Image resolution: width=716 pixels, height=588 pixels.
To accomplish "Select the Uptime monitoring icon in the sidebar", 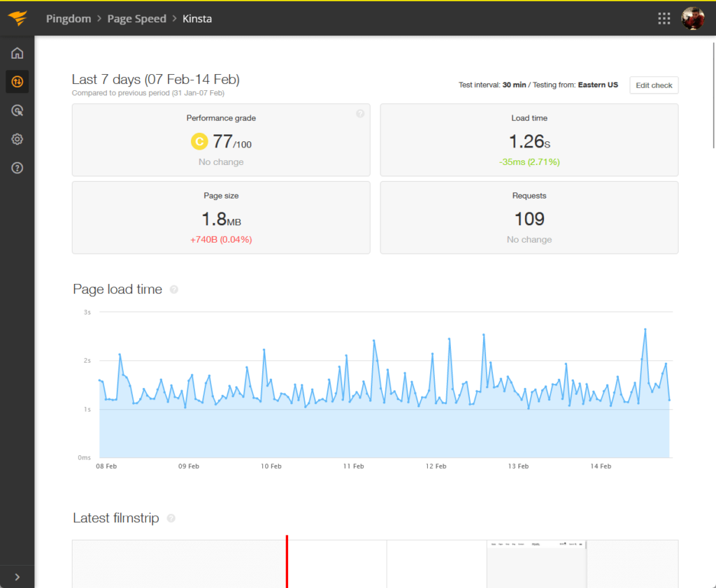I will (17, 82).
